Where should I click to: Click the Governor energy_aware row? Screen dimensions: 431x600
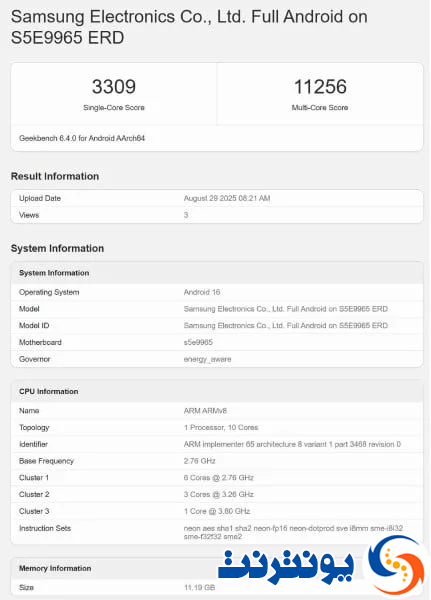point(217,359)
